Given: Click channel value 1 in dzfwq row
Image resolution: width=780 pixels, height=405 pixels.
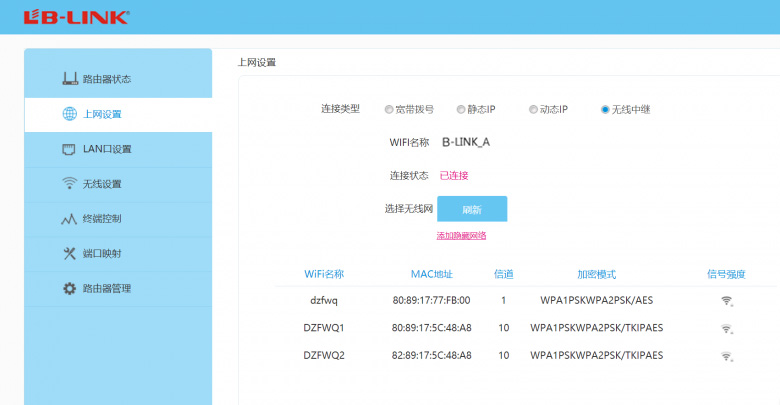Looking at the screenshot, I should coord(503,301).
